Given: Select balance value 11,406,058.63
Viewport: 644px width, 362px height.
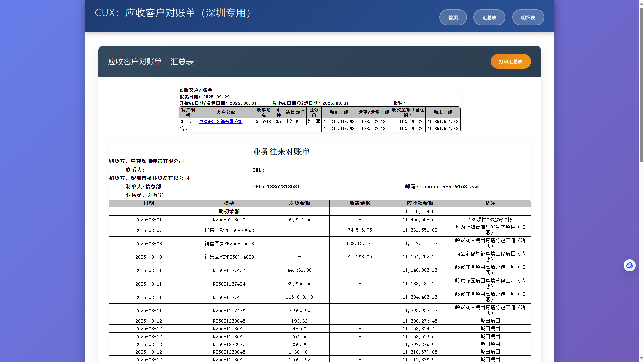Looking at the screenshot, I should coord(420,220).
